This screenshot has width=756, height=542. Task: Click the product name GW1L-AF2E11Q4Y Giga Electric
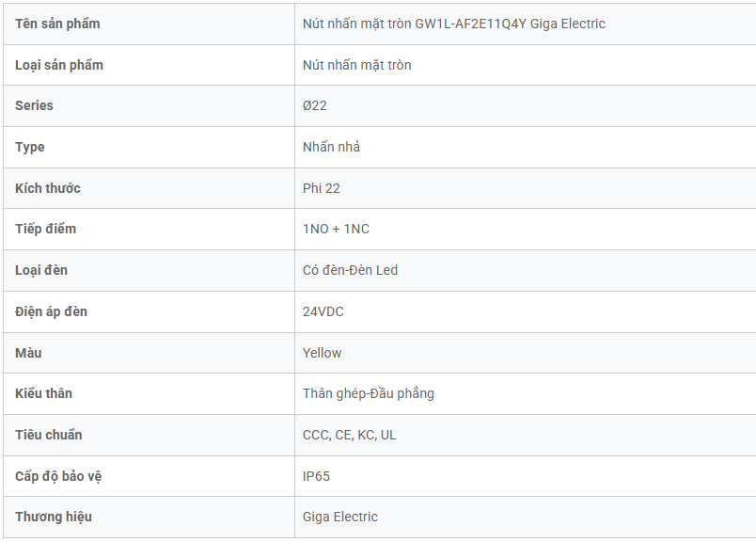(453, 24)
